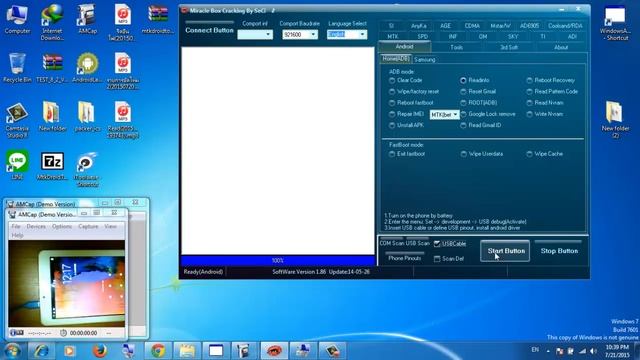Expand the Comport inf dropdown
Screen dimensions: 640x360
pyautogui.click(x=268, y=35)
